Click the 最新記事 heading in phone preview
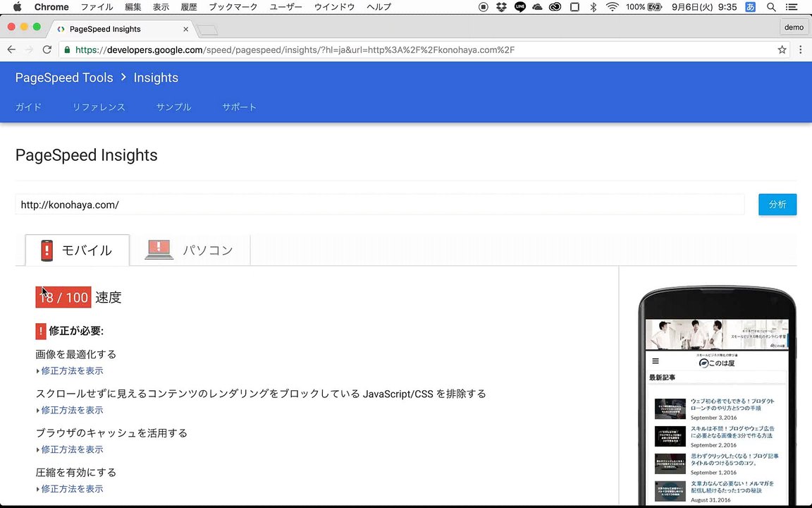 click(x=663, y=377)
